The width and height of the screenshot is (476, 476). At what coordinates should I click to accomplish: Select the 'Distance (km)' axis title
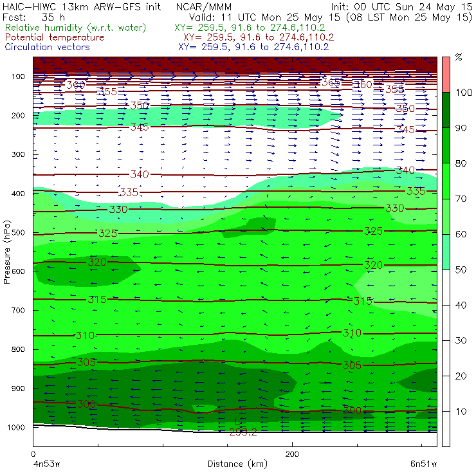tap(237, 464)
